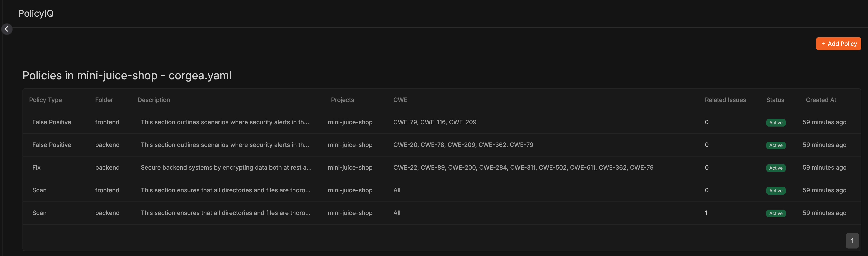
Task: Click mini-juice-shop project in the first row
Action: tap(350, 122)
